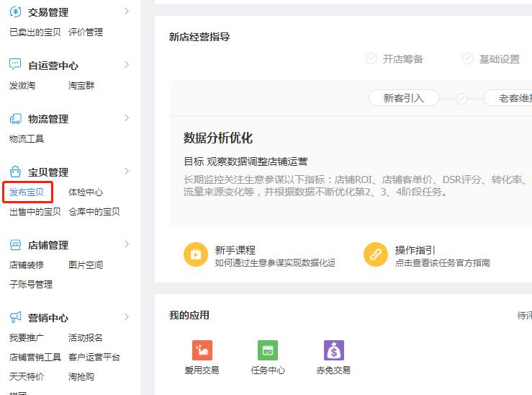Click the 交易管理 yen icon
The image size is (532, 395).
(x=15, y=12)
